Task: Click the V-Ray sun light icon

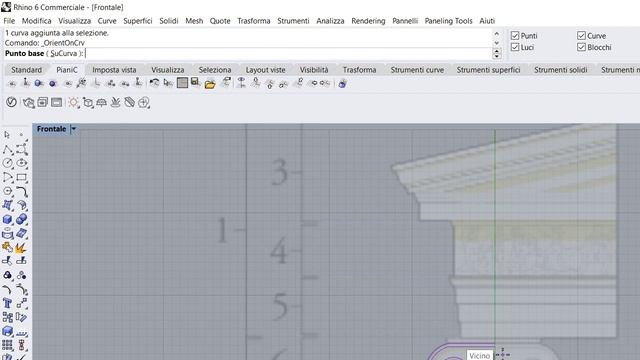Action: coord(73,102)
